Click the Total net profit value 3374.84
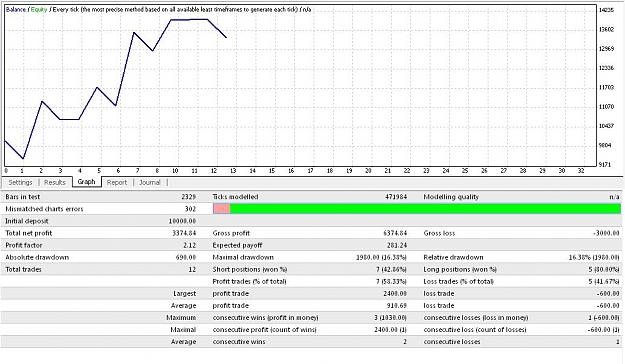Screen dimensions: 625x364 coord(184,233)
